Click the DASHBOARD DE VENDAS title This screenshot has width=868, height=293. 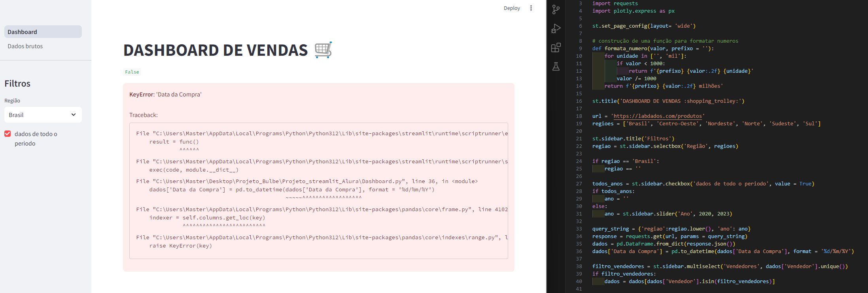point(216,50)
